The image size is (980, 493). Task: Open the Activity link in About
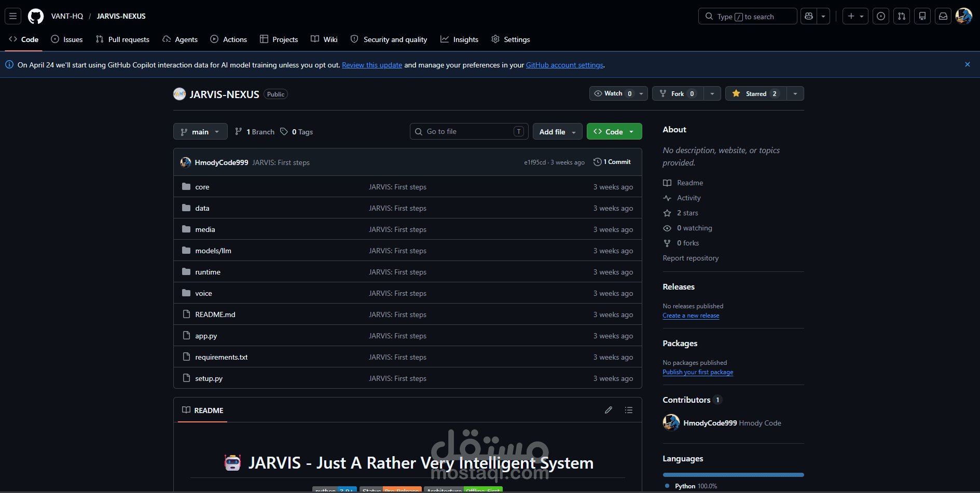tap(689, 198)
